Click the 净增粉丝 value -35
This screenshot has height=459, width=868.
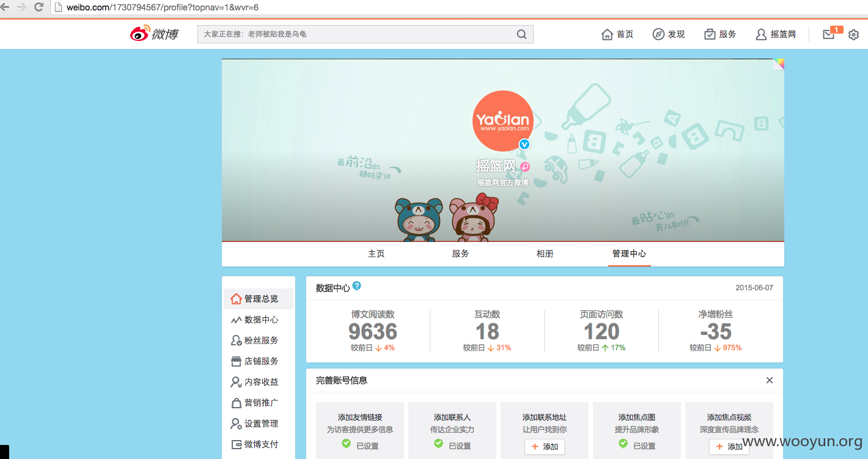coord(716,332)
